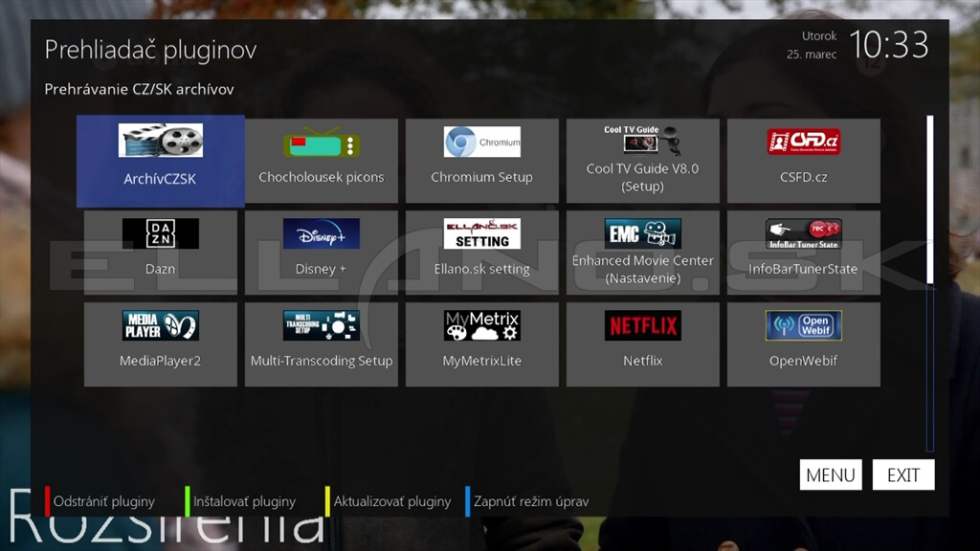This screenshot has width=980, height=551.
Task: Open the Multi Transcoding Setup icon
Action: pos(322,325)
